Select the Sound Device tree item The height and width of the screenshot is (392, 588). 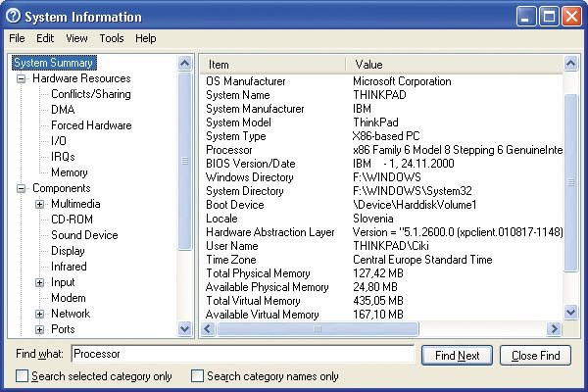(x=84, y=235)
